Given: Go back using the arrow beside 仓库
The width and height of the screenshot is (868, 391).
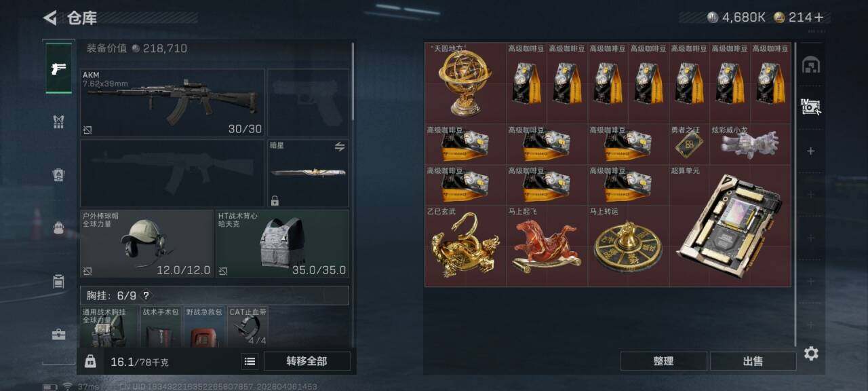Looking at the screenshot, I should [50, 18].
